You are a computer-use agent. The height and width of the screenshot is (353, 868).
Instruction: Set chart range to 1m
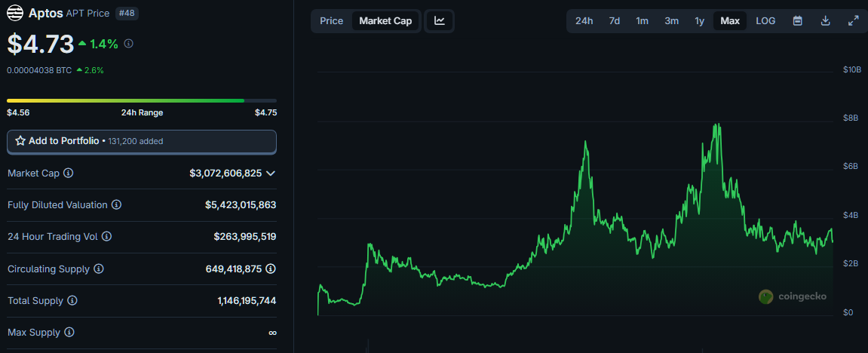643,21
